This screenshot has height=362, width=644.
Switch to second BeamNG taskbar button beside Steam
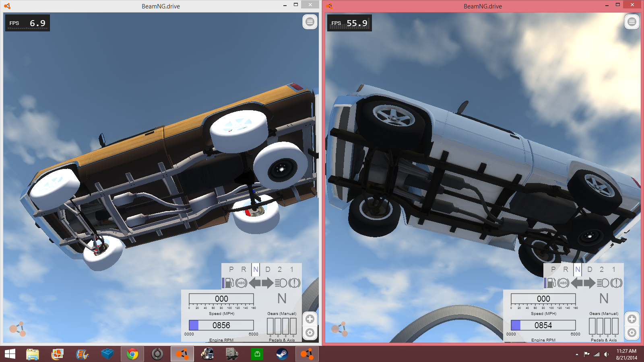click(307, 354)
